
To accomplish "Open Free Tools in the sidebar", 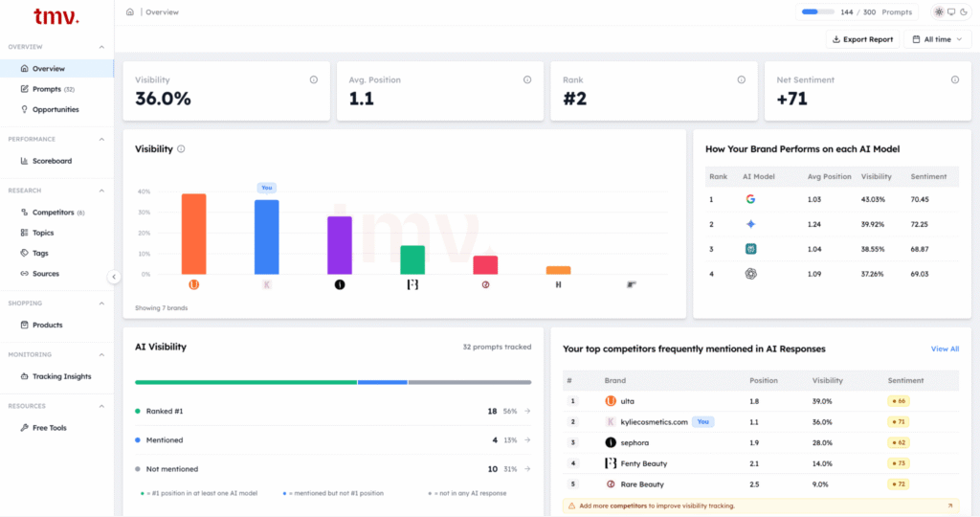I will click(x=43, y=428).
